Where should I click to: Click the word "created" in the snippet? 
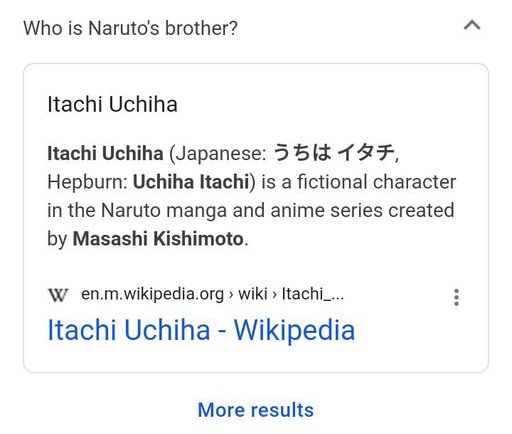click(421, 211)
